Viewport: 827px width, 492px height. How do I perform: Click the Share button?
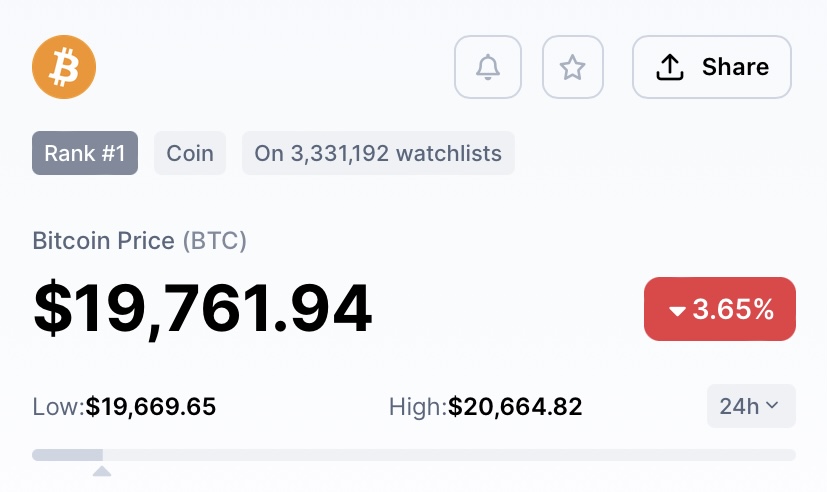click(x=712, y=67)
